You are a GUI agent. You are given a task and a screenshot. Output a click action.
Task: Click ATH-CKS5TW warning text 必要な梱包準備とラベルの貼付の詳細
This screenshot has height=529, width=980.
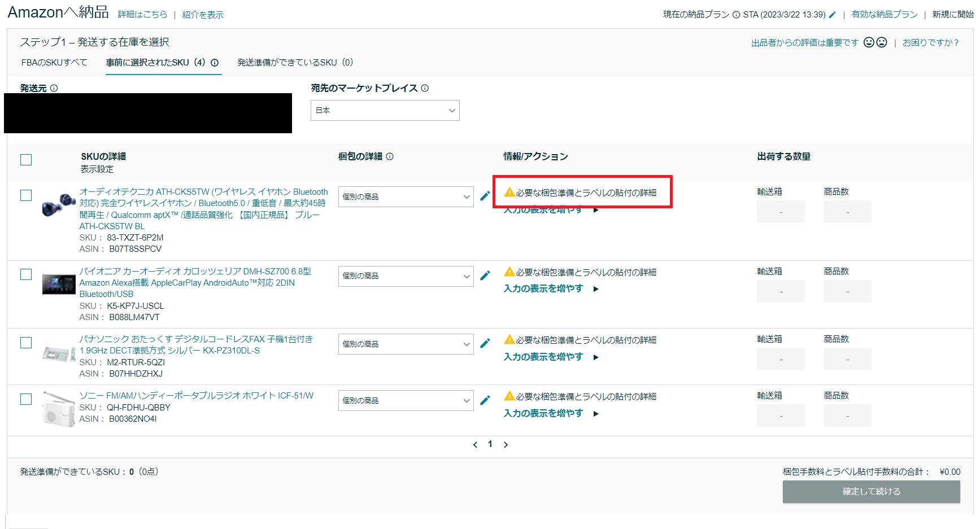click(x=586, y=193)
